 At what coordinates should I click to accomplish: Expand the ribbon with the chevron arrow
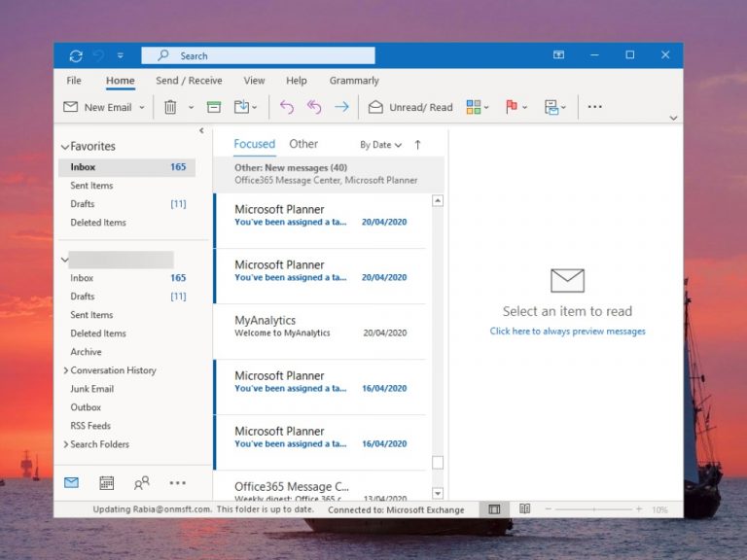pos(673,118)
